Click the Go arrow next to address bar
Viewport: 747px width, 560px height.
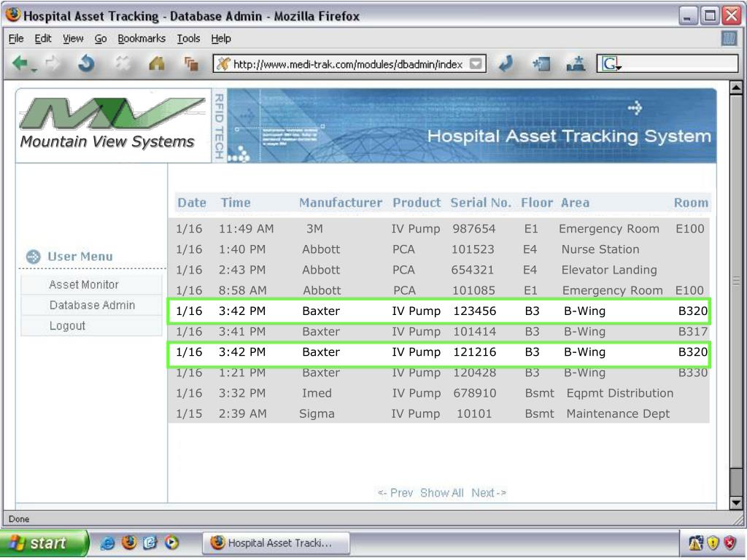coord(506,63)
